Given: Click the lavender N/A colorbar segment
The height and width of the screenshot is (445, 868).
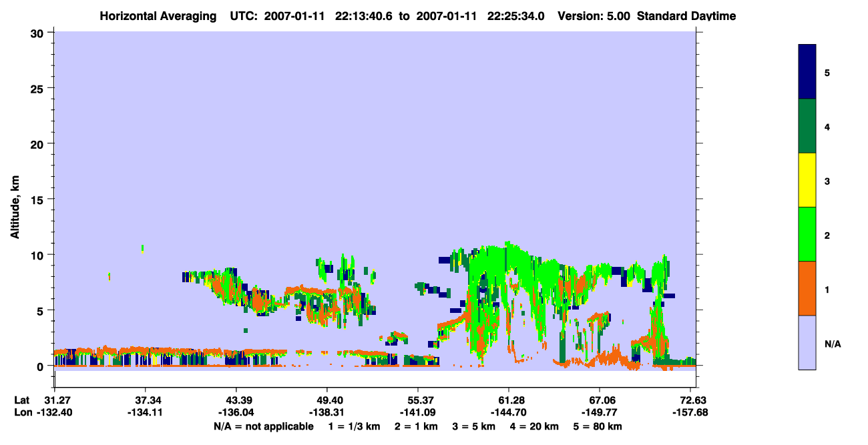Looking at the screenshot, I should (x=807, y=342).
